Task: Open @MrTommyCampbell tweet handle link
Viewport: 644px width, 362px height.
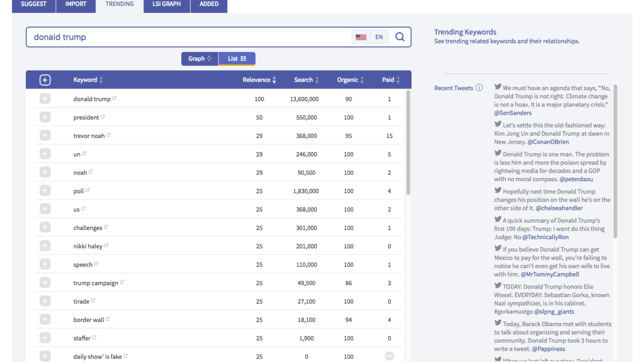Action: click(x=550, y=275)
